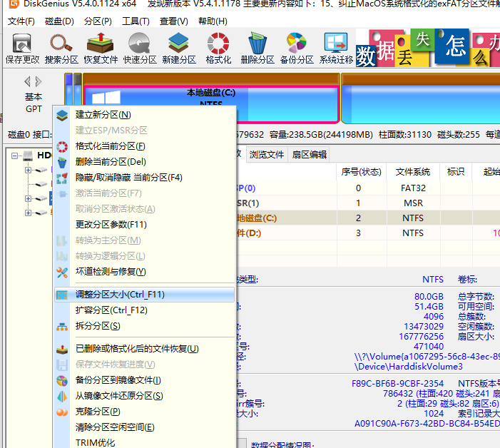Viewport: 500px width, 448px height.
Task: Expand third partition node in tree
Action: coord(28,198)
